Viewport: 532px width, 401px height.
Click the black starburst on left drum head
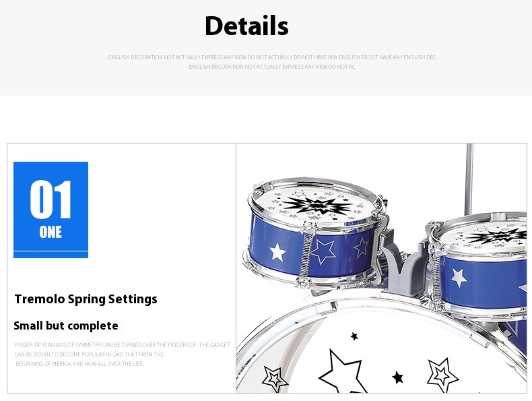(318, 205)
